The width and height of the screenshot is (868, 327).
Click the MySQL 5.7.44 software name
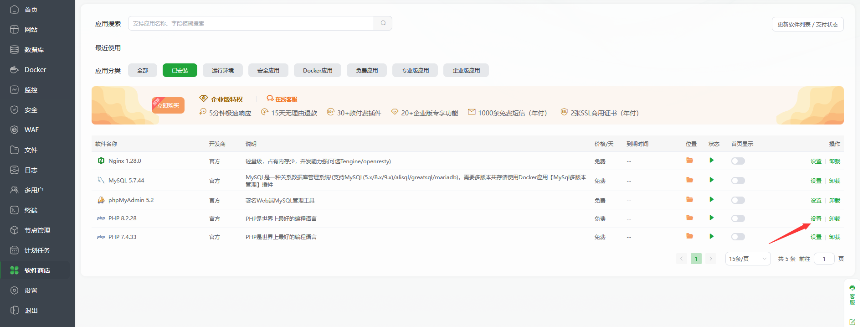tap(126, 181)
